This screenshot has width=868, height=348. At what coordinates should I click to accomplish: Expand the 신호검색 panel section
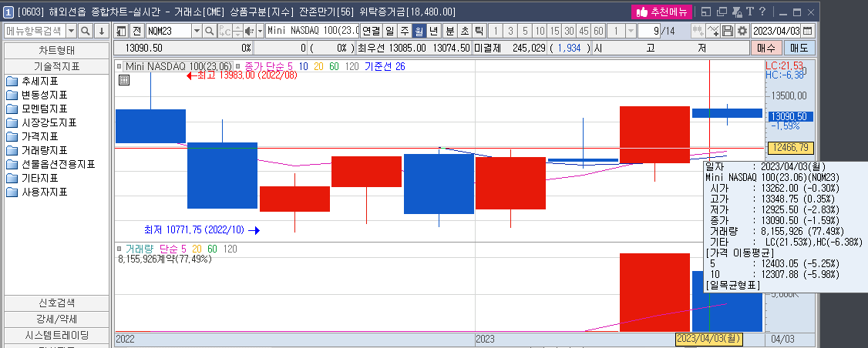[x=56, y=303]
